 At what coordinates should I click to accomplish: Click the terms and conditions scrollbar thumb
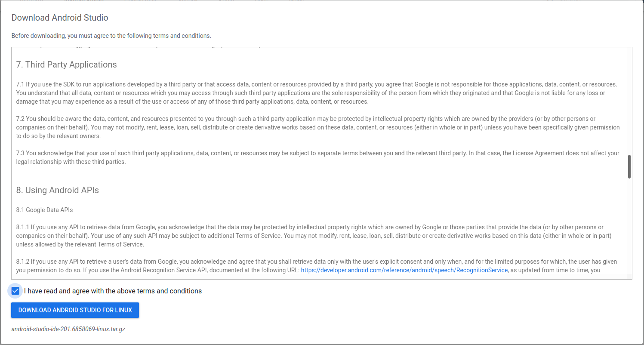tap(629, 166)
